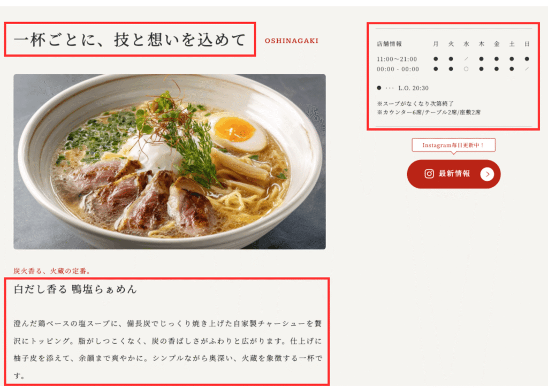This screenshot has width=548, height=392.
Task: Click the Instagram毎日更新中！ speech bubble
Action: pos(454,145)
